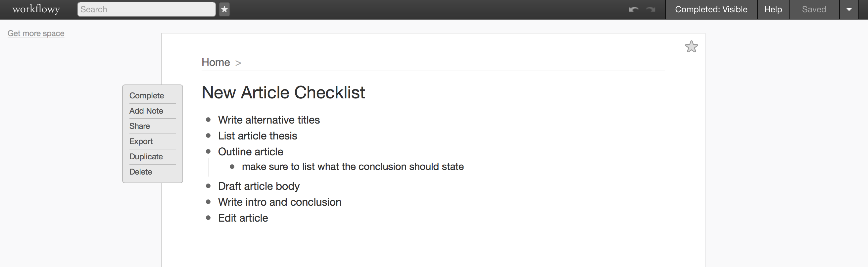Click bullet of Edit article
The width and height of the screenshot is (868, 267).
[208, 218]
